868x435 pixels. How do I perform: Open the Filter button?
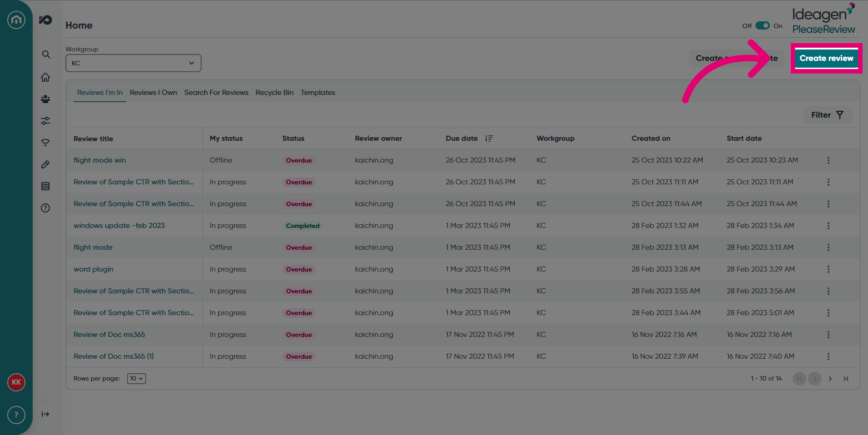pos(828,115)
